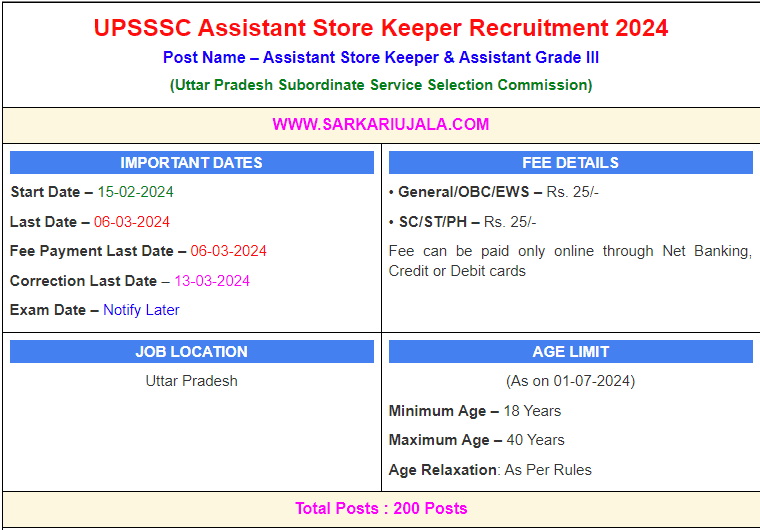The image size is (760, 530).
Task: Click the IMPORTANT DATES header
Action: [191, 163]
